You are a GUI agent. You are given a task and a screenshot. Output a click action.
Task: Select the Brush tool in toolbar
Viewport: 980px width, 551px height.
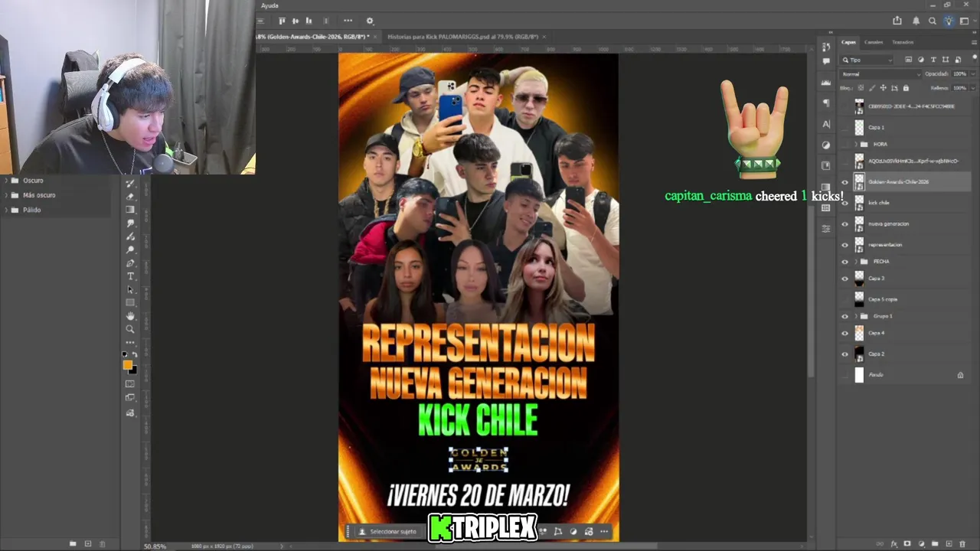pyautogui.click(x=130, y=182)
